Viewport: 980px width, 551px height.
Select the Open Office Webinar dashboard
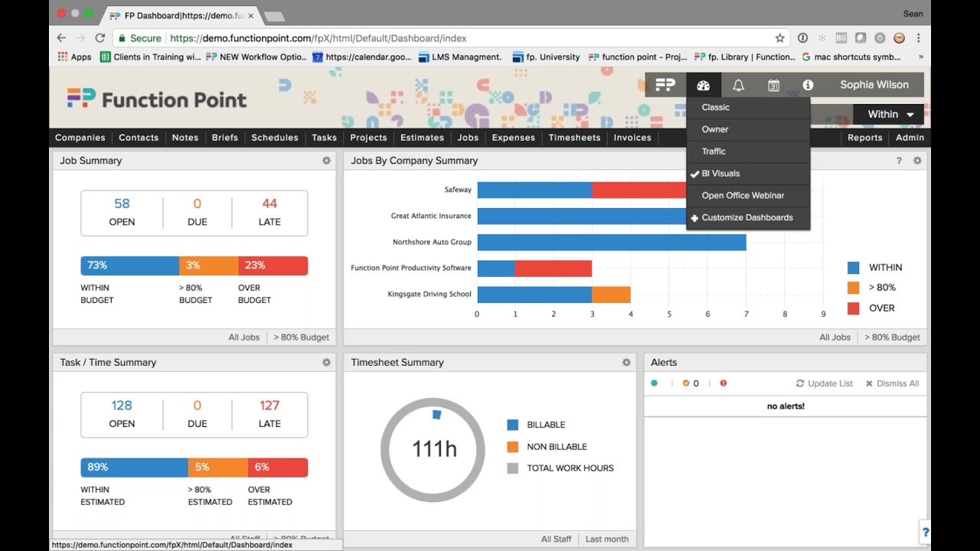[747, 196]
